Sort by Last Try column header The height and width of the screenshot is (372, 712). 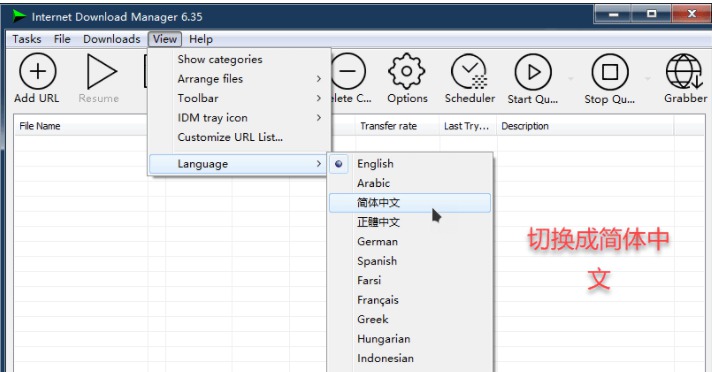tap(468, 126)
